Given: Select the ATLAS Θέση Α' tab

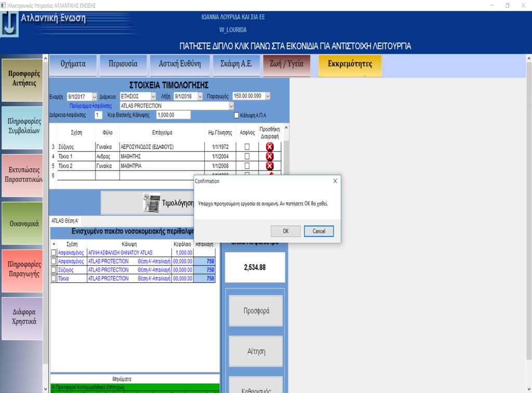Looking at the screenshot, I should [65, 220].
